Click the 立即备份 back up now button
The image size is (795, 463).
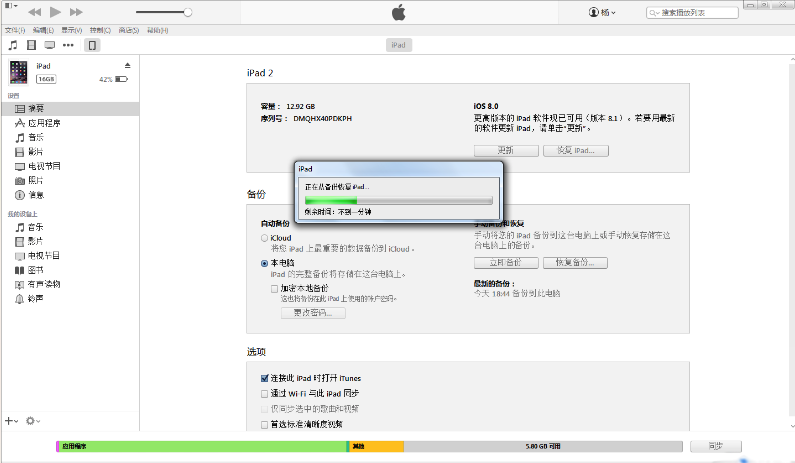point(506,263)
